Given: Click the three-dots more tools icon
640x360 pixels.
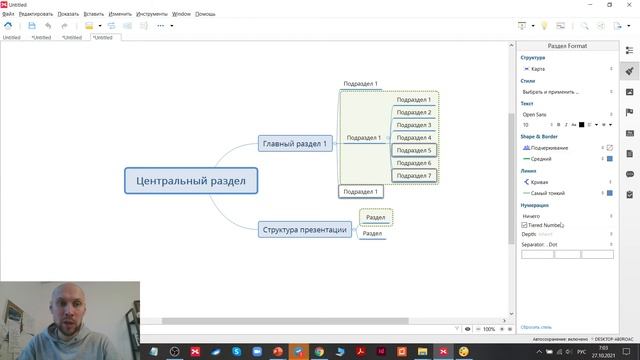Looking at the screenshot, I should [160, 26].
